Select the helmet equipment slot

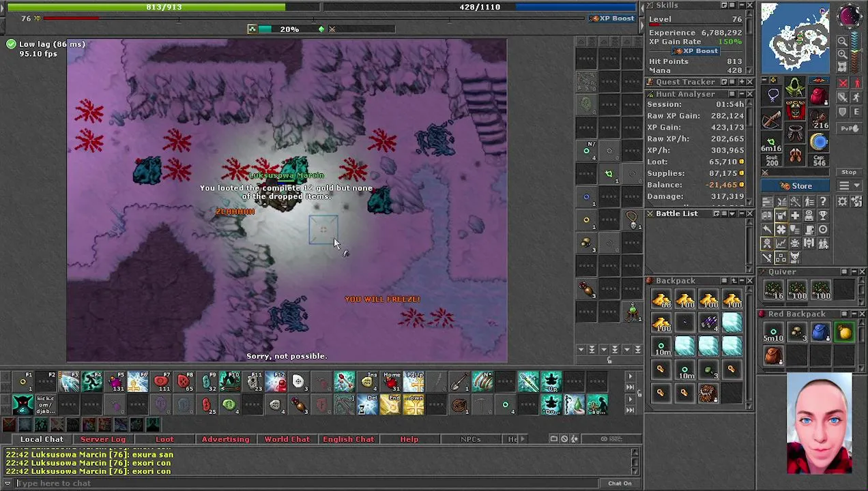click(x=796, y=87)
